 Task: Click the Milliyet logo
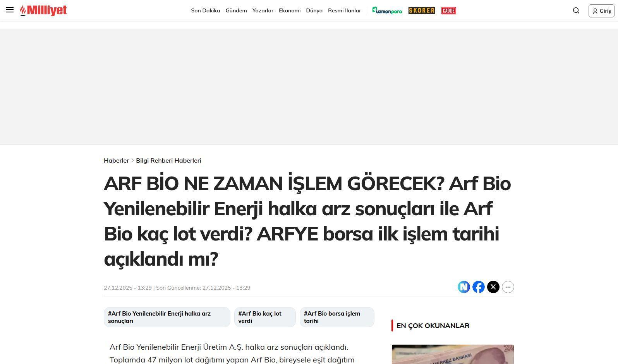point(43,10)
